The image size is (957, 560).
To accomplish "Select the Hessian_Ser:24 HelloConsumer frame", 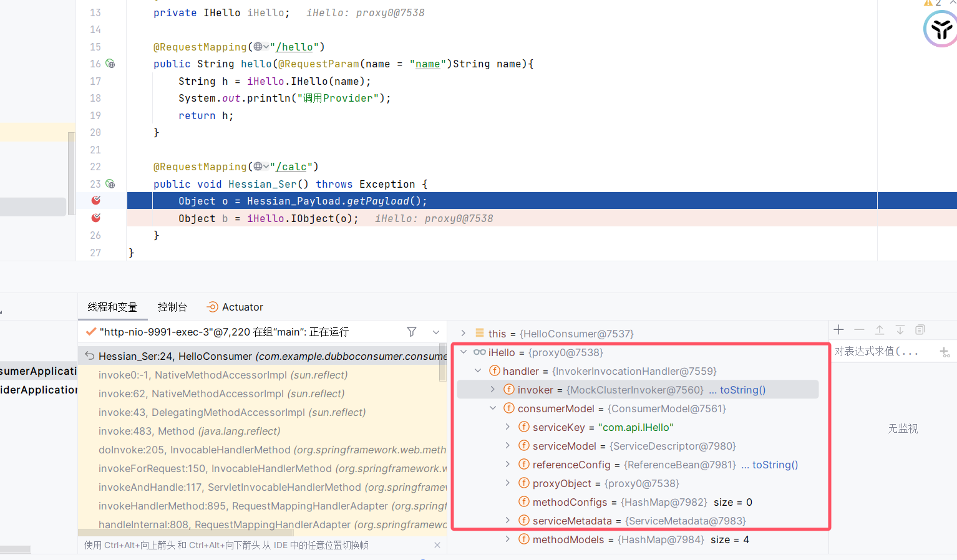I will [262, 356].
